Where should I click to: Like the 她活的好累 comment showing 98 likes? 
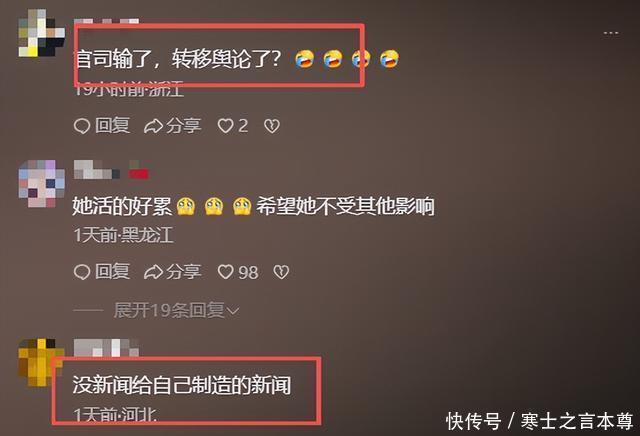[225, 272]
